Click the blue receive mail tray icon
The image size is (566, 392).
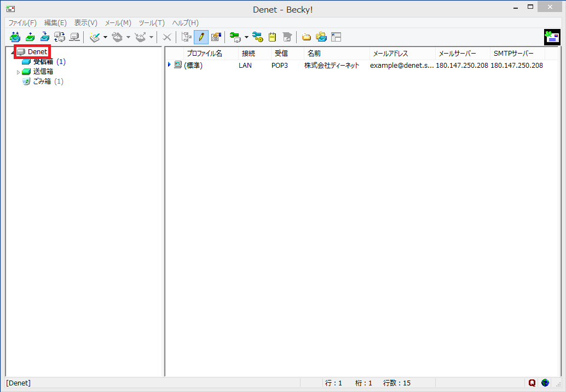[45, 37]
